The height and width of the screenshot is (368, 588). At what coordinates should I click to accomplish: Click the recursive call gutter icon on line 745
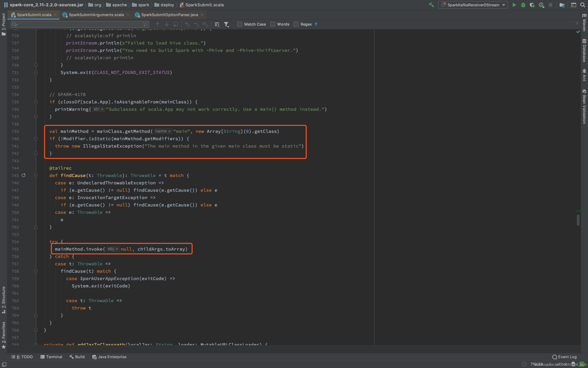pos(24,175)
